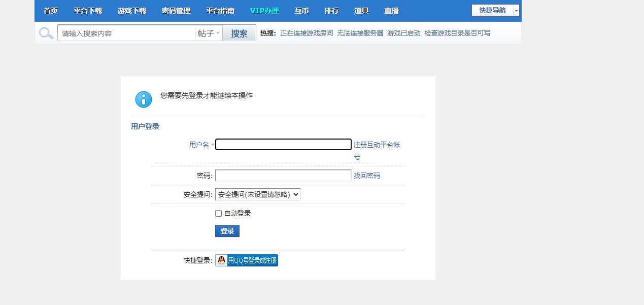Open the 帖子 search type dropdown
This screenshot has height=305, width=644.
tap(209, 32)
